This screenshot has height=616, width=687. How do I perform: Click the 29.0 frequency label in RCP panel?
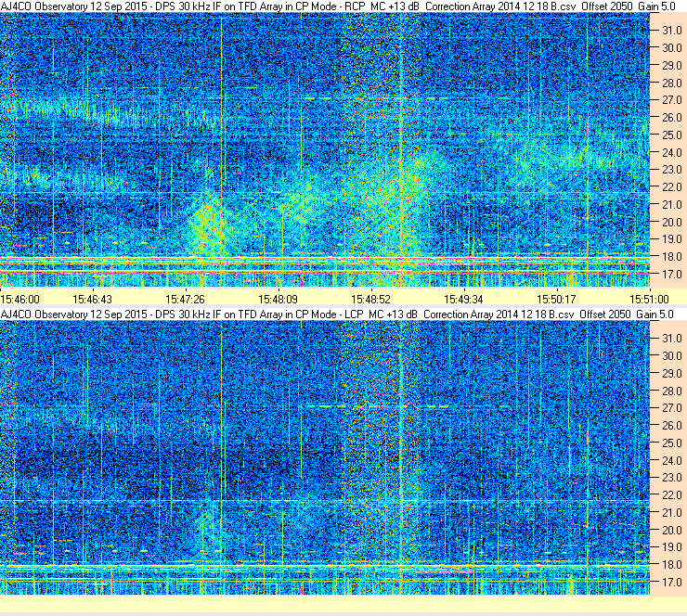click(x=672, y=66)
